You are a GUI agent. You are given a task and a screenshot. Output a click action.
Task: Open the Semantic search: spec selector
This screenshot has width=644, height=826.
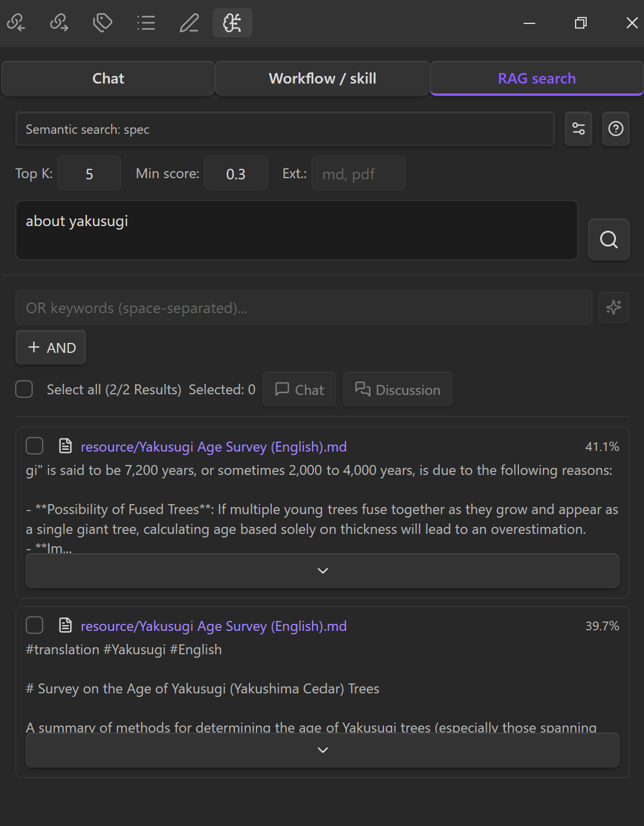point(285,129)
